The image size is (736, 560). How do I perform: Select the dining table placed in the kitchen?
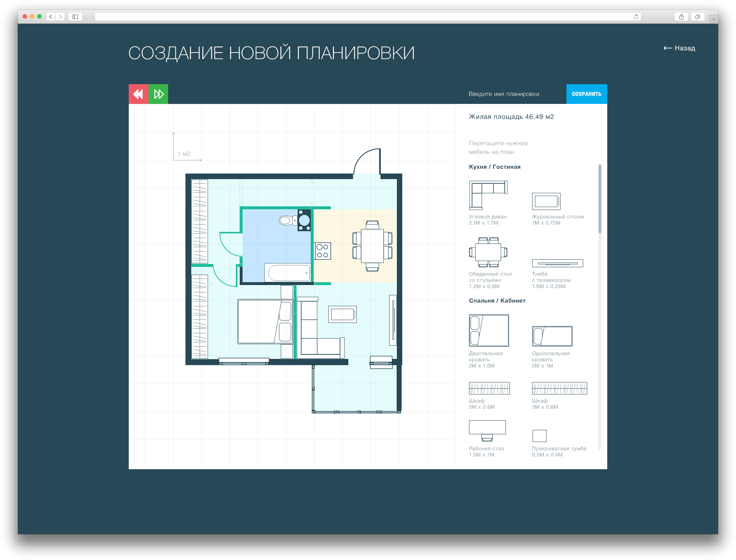click(x=372, y=246)
